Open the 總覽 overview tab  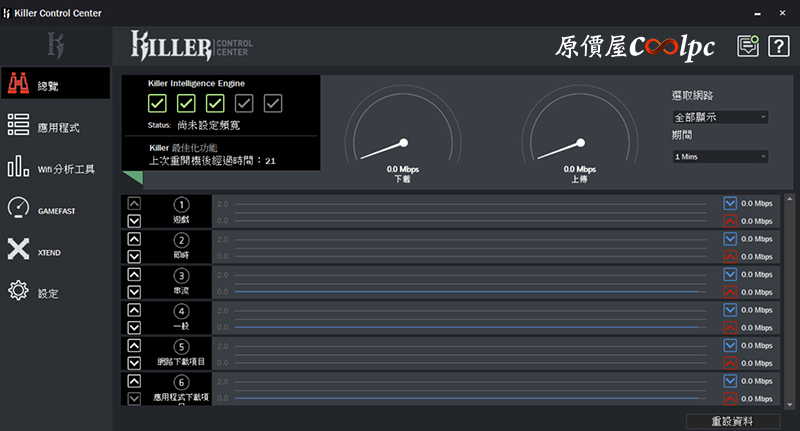pyautogui.click(x=55, y=83)
